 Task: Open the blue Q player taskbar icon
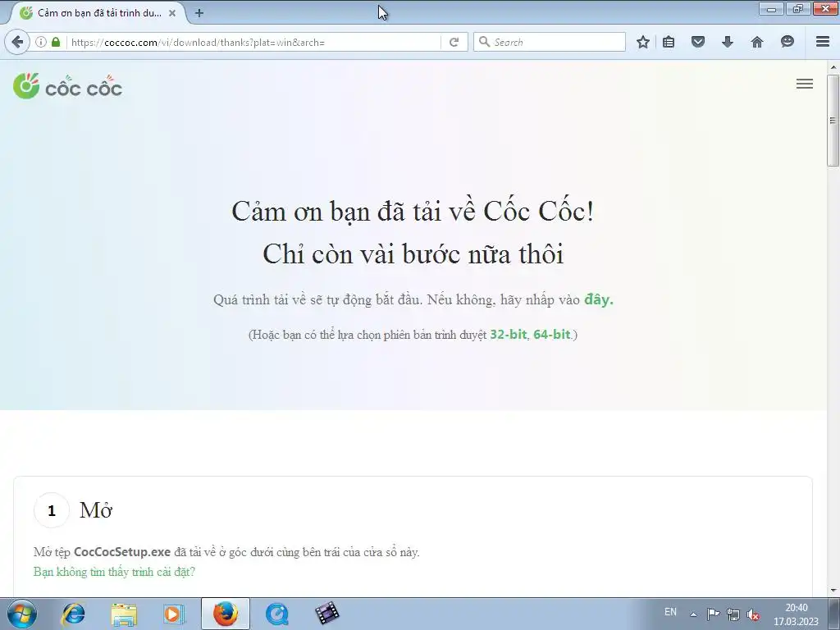click(x=277, y=614)
